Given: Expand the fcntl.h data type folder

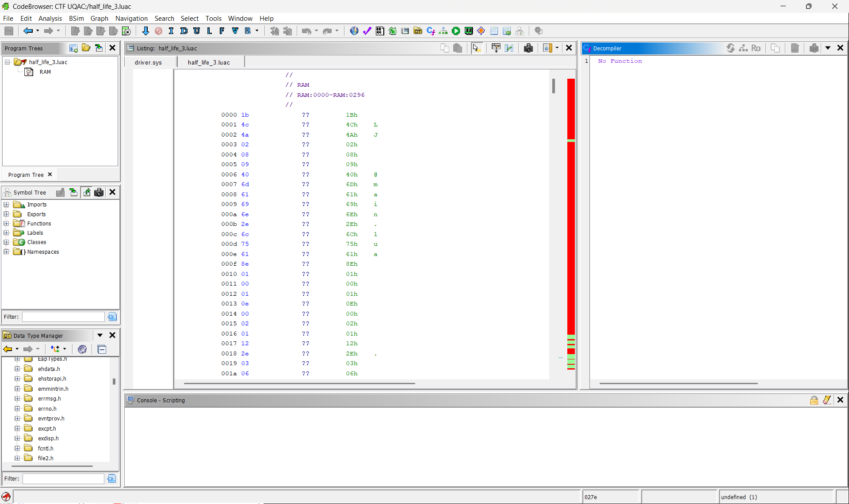Looking at the screenshot, I should coord(17,448).
